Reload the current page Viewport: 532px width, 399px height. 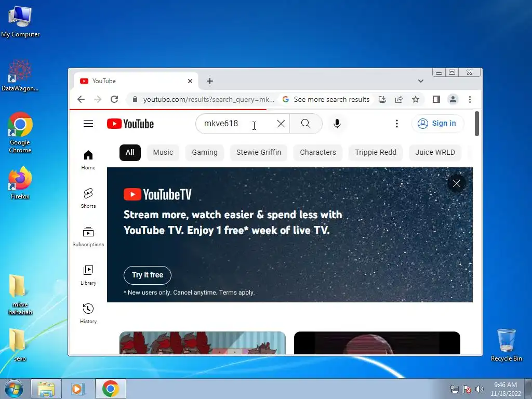114,99
